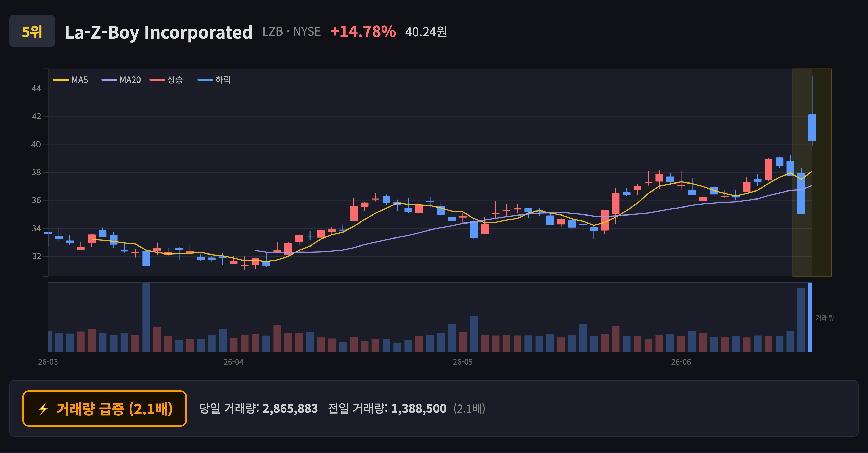Click the red 상승 legend line swatch
868x453 pixels.
[x=157, y=80]
